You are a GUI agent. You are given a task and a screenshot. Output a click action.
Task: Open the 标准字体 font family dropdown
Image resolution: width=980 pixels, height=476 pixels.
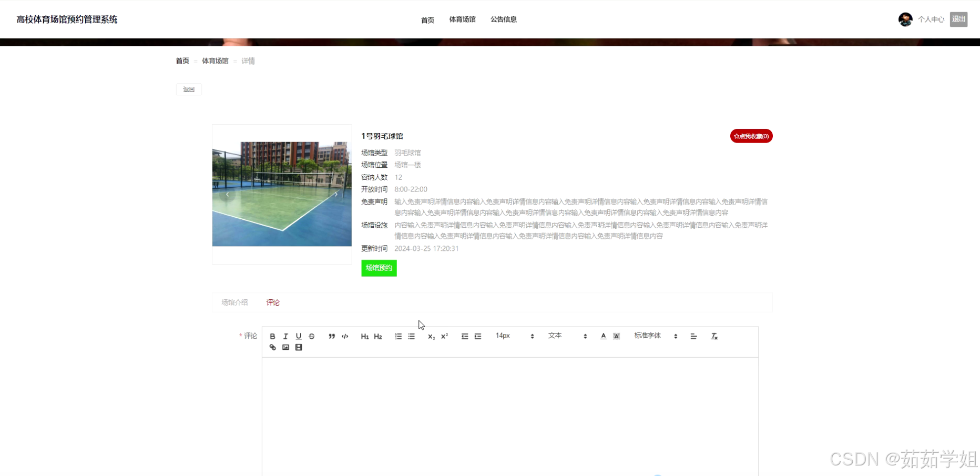(656, 336)
